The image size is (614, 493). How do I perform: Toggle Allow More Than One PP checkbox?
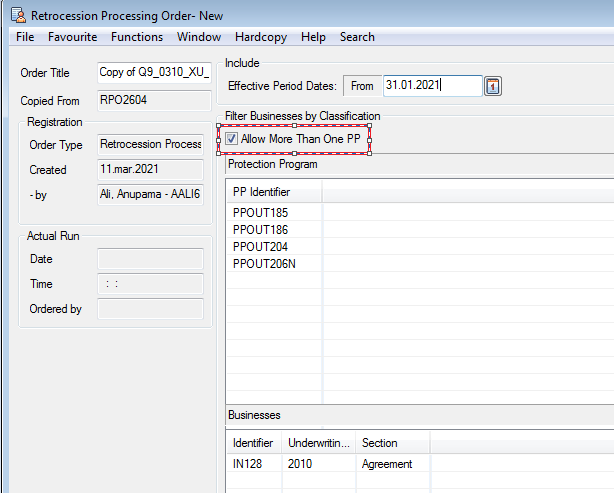(232, 139)
